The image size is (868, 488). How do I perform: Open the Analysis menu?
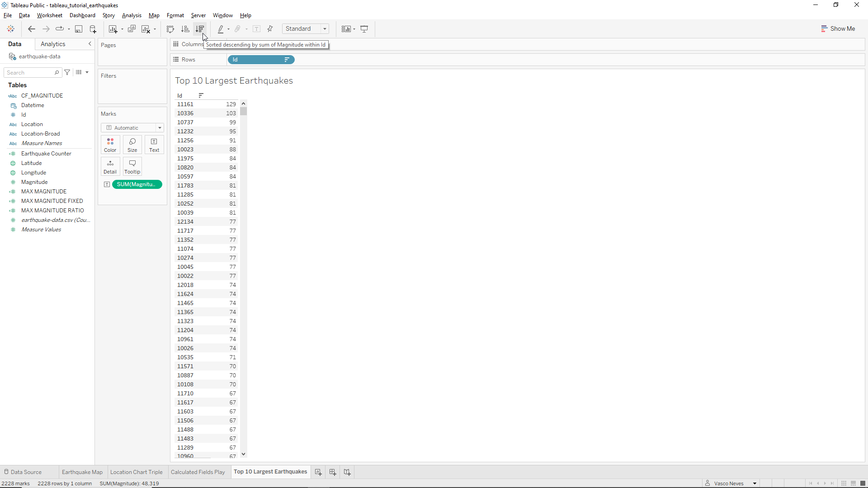132,15
